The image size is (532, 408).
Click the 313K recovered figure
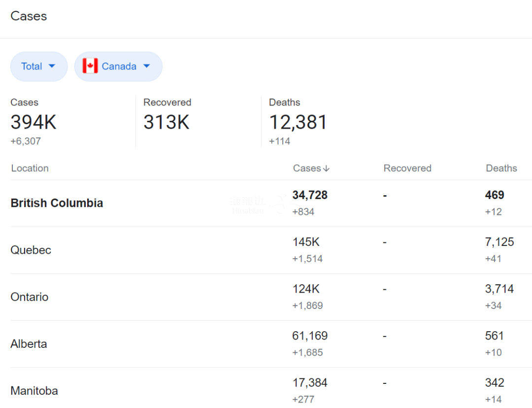166,122
